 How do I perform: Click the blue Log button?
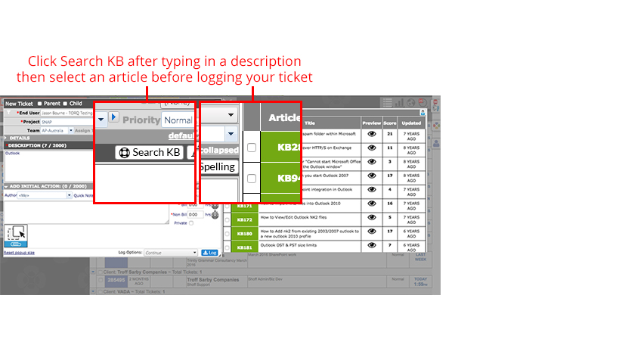[x=209, y=253]
